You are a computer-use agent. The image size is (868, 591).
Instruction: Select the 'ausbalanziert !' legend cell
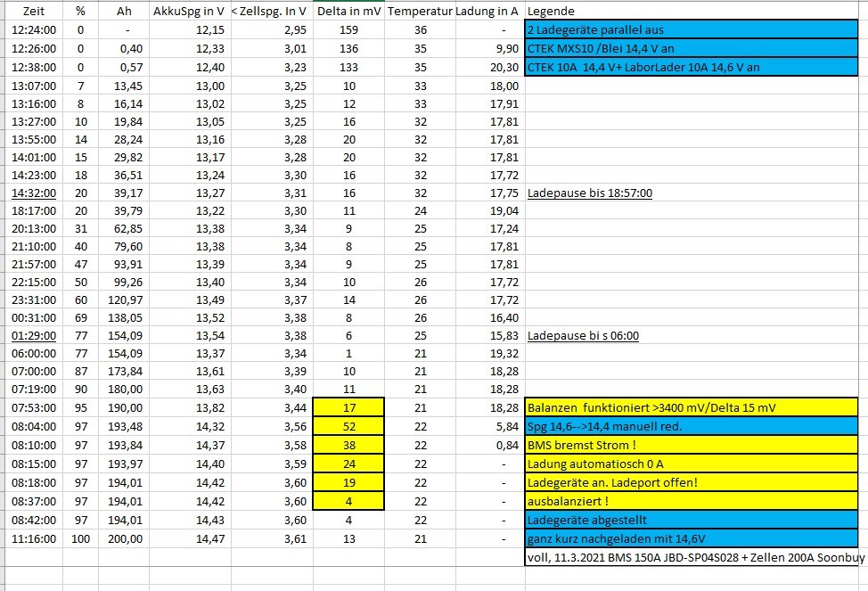point(692,501)
